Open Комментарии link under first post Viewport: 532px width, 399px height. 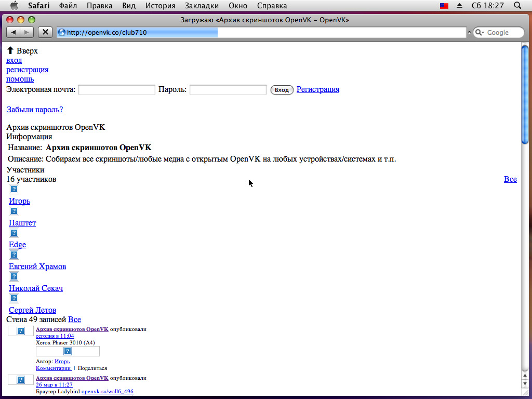click(53, 368)
